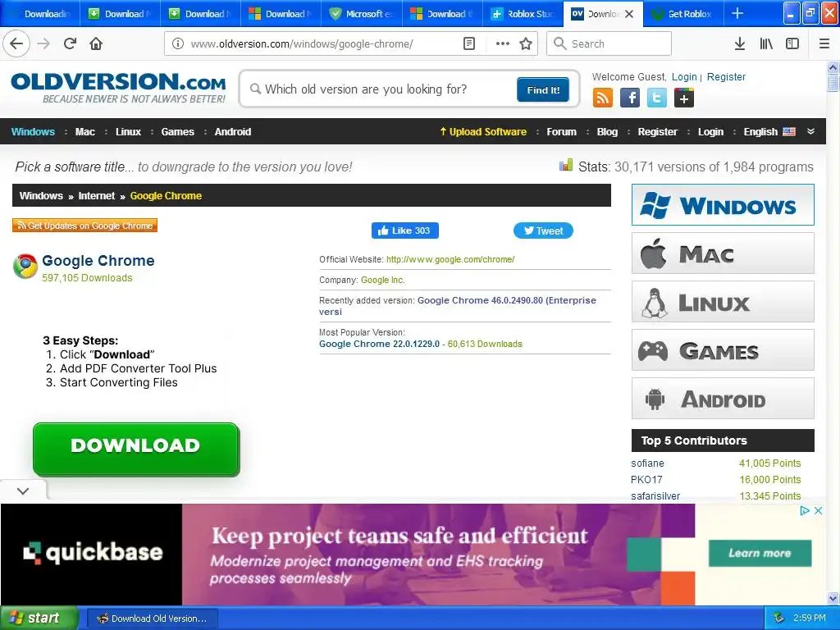The height and width of the screenshot is (630, 840).
Task: Switch to the Get Roblox tab
Action: (x=683, y=14)
